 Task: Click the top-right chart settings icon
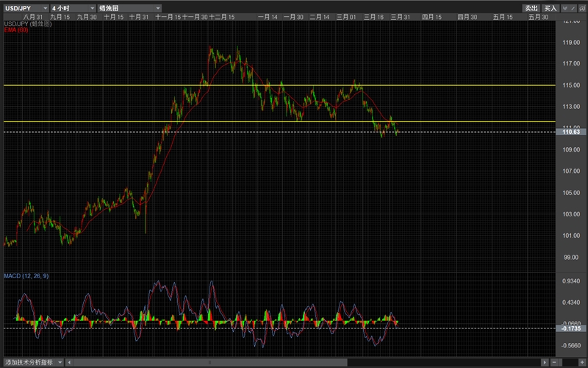tap(582, 8)
